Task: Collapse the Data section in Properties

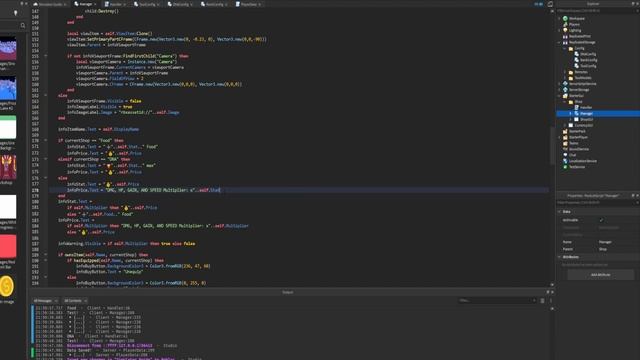Action: point(560,211)
